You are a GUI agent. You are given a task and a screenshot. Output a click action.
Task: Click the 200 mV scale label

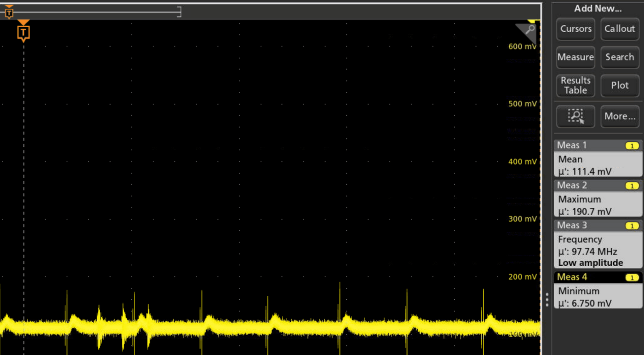tap(522, 277)
